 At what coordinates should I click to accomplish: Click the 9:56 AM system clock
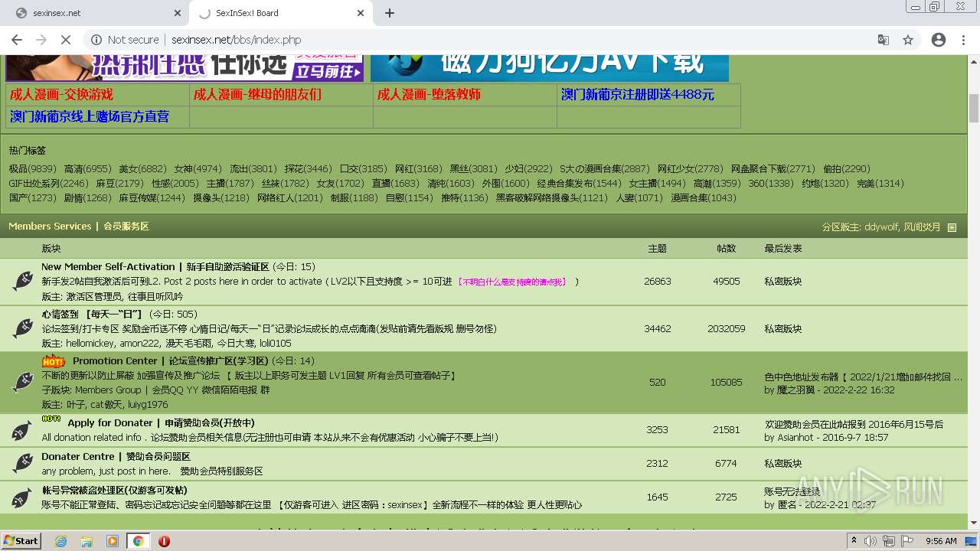coord(941,541)
